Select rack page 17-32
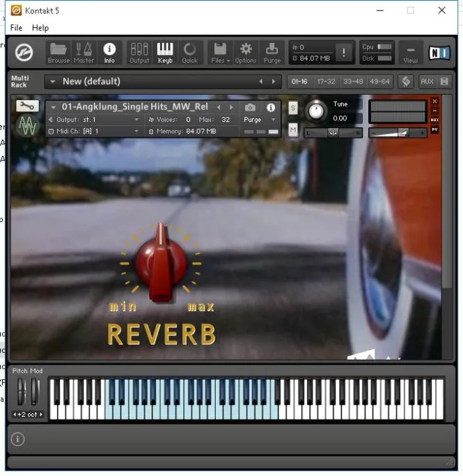 326,81
